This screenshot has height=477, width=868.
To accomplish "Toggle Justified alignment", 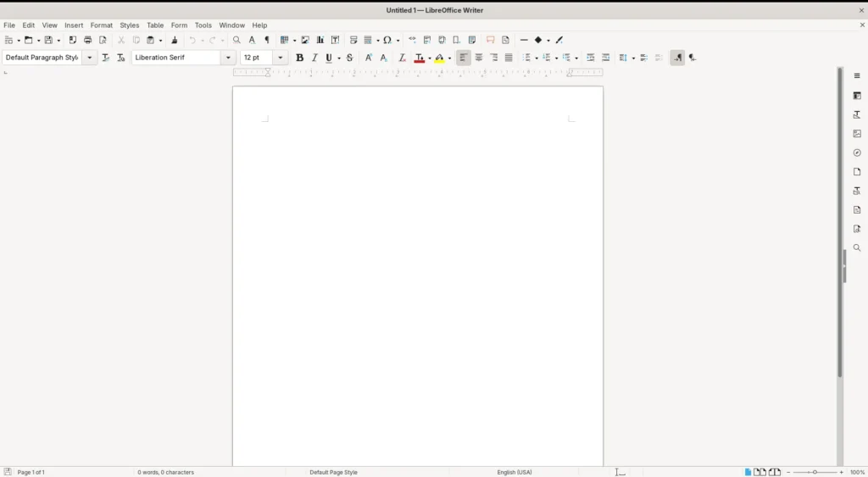I will (509, 58).
